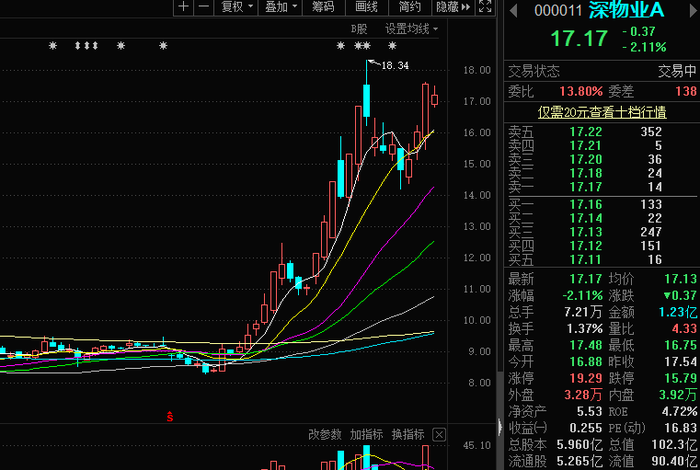The width and height of the screenshot is (700, 470).
Task: Open the 叠加 dropdown
Action: (280, 7)
